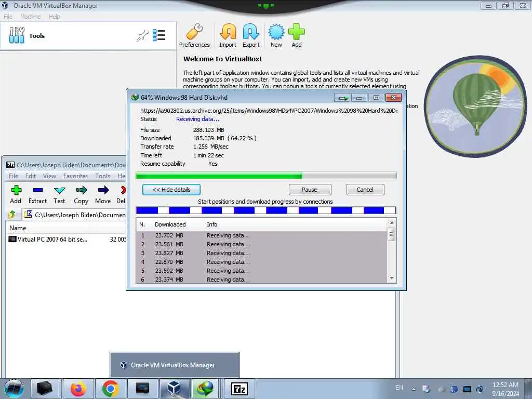Click 7-Zip Move toolbar button
The image size is (532, 399).
(103, 194)
